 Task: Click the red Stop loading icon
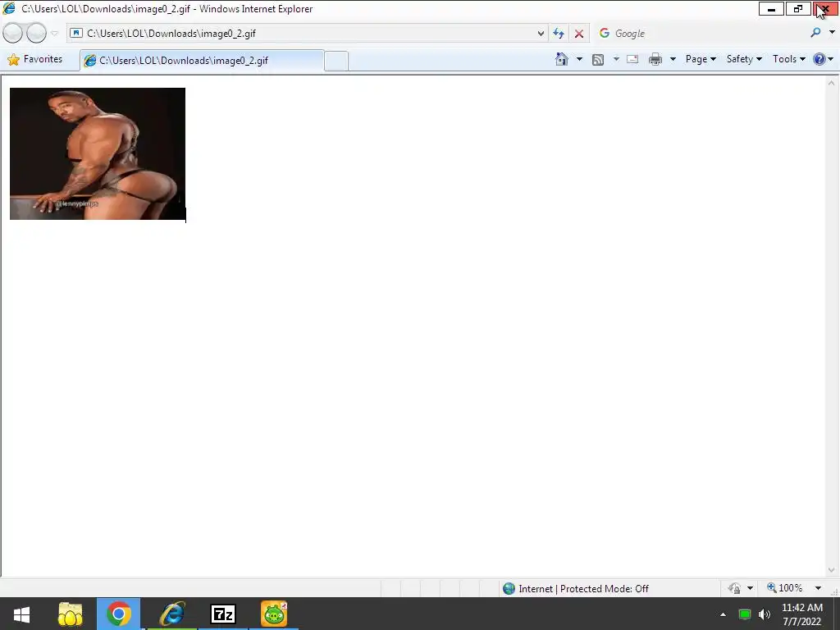578,33
